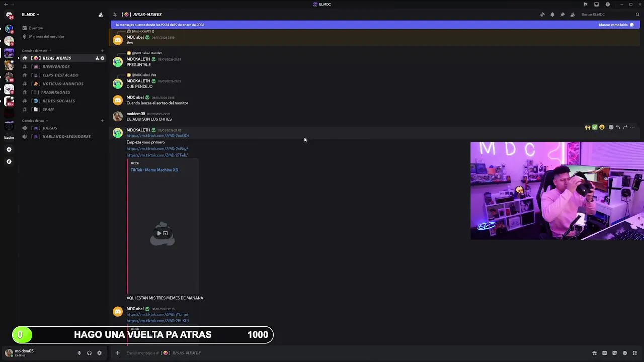The height and width of the screenshot is (362, 644).
Task: Open TikTok link ending ZMDr2ocQQ
Action: click(x=157, y=136)
